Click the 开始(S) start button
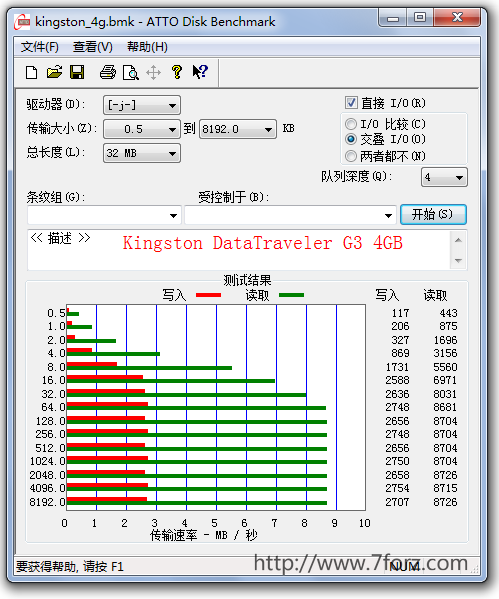The image size is (499, 599). (433, 214)
